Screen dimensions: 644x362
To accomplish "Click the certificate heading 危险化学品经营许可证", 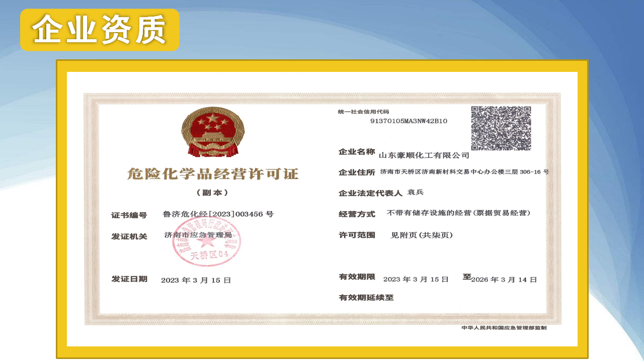I will pos(213,174).
